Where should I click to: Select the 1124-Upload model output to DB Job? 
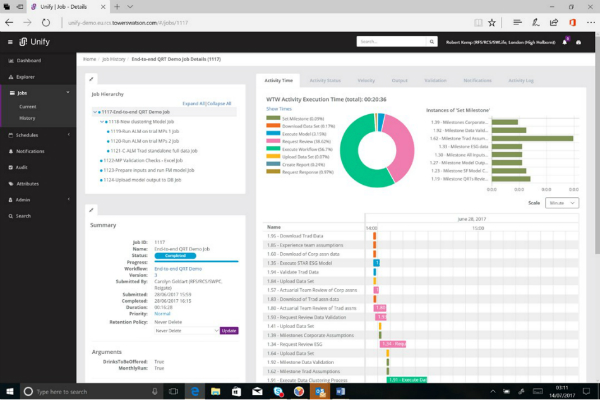point(142,180)
